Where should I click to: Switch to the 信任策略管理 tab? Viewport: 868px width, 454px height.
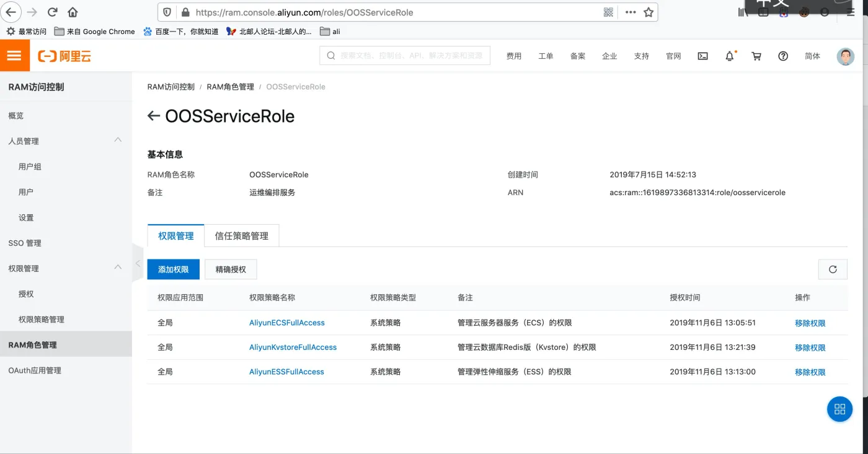242,236
